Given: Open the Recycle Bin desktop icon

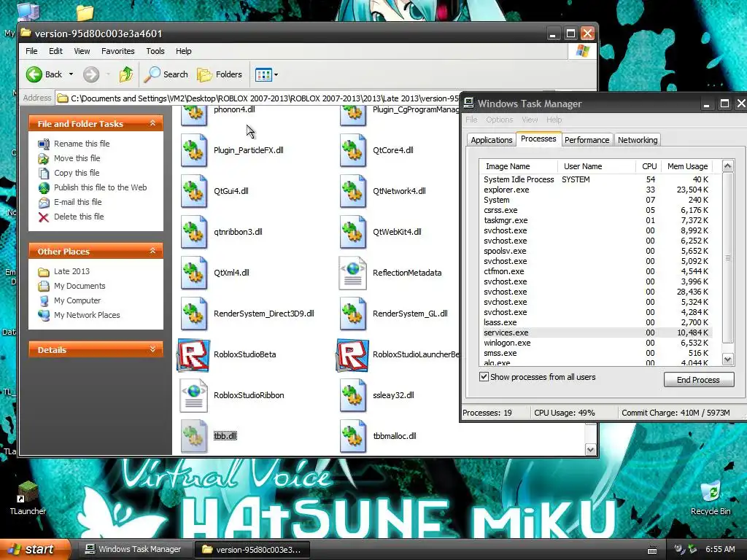Looking at the screenshot, I should click(711, 498).
